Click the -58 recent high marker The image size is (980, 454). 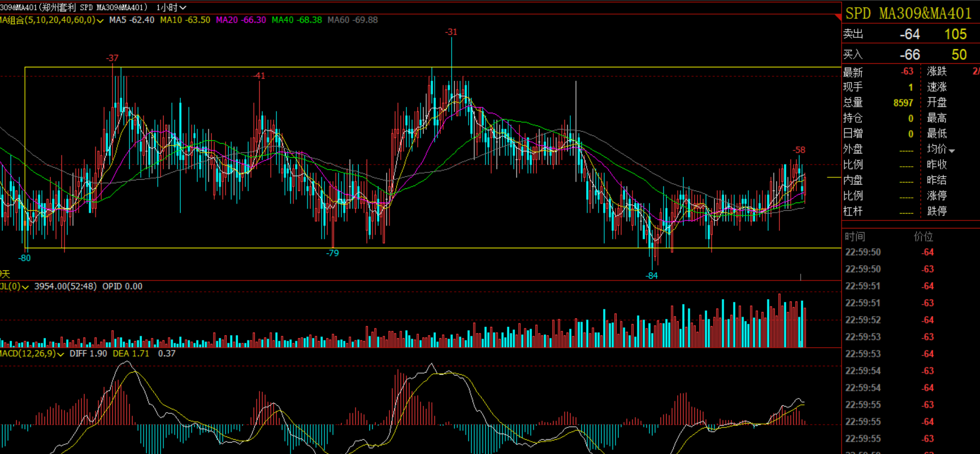pyautogui.click(x=799, y=150)
